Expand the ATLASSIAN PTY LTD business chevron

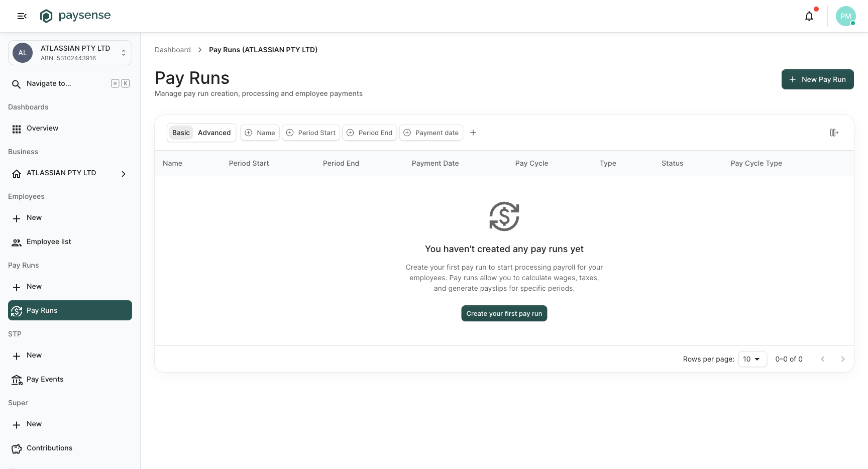124,174
